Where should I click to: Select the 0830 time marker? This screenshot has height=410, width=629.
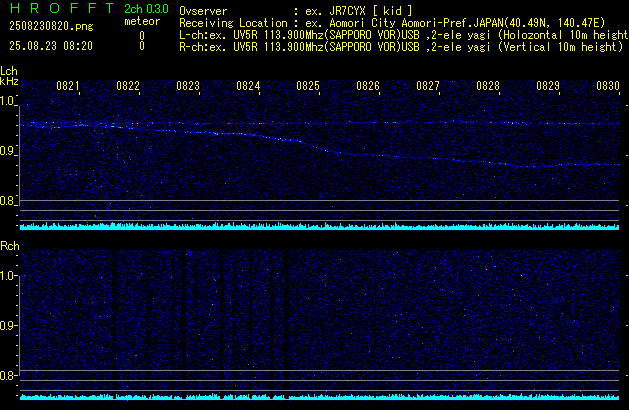coord(608,86)
